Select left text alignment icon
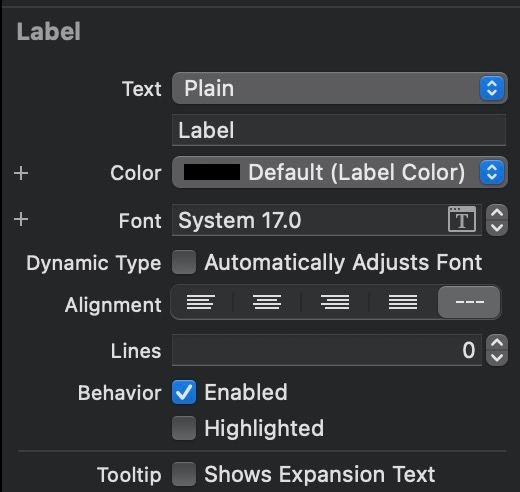Viewport: 520px width, 492px height. click(x=201, y=302)
